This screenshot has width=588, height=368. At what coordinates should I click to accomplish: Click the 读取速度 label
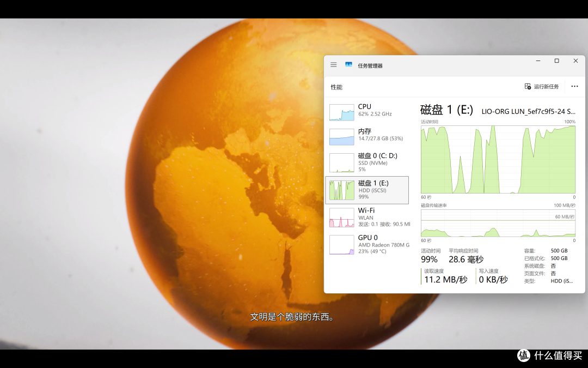pyautogui.click(x=434, y=271)
